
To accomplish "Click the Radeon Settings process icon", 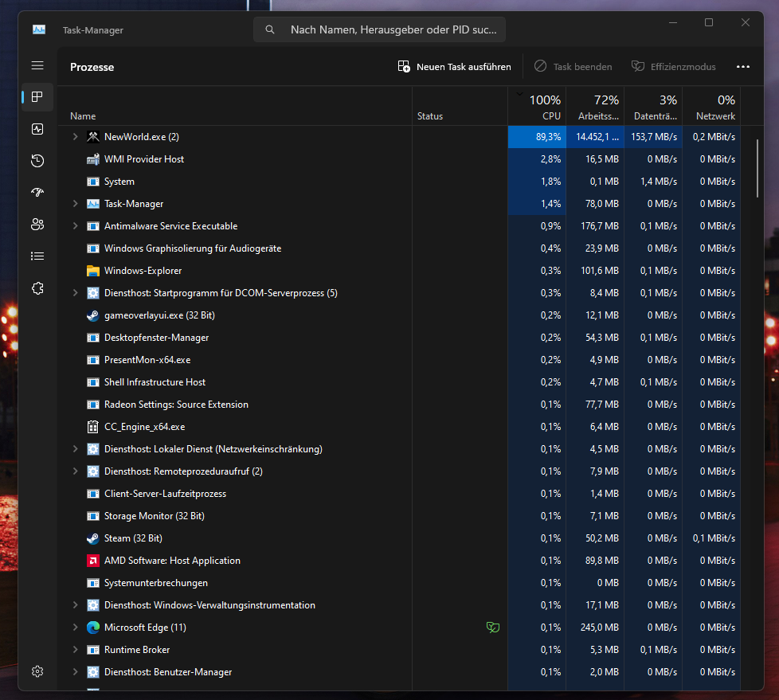I will 93,405.
